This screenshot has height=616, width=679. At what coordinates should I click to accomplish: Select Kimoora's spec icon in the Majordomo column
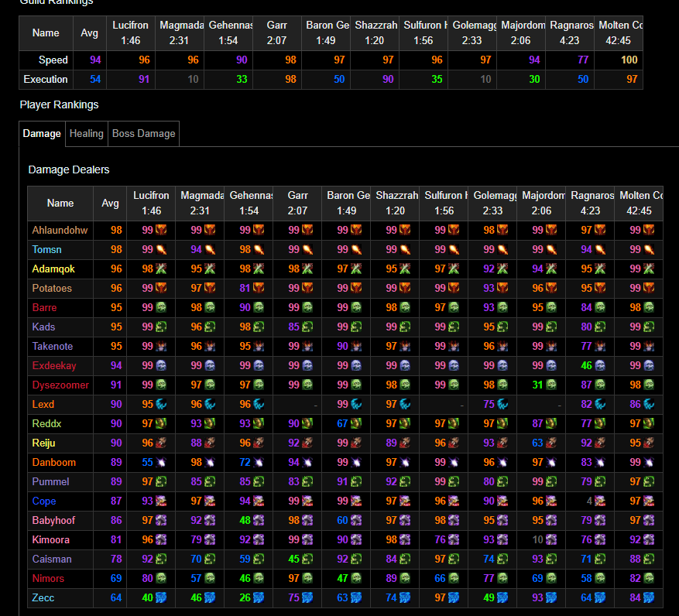click(550, 539)
